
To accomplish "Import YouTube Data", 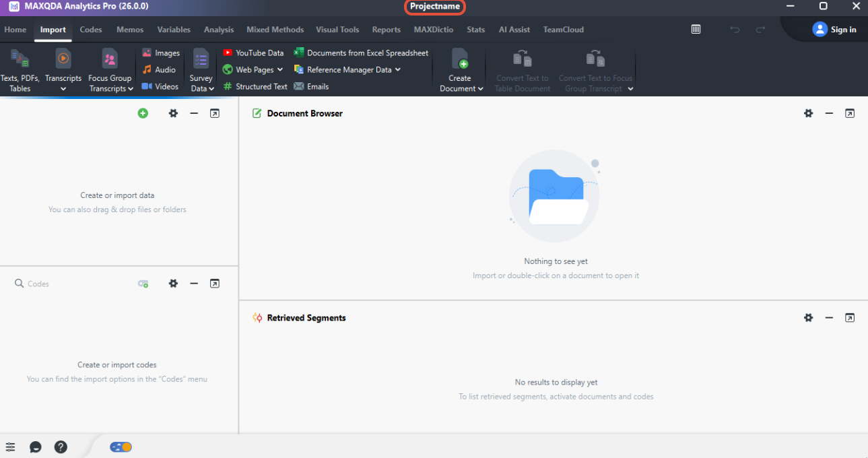I will (x=253, y=53).
